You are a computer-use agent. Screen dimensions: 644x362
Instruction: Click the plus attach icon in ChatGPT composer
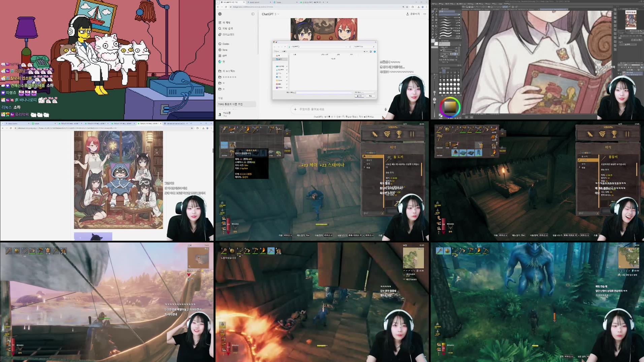(x=295, y=109)
